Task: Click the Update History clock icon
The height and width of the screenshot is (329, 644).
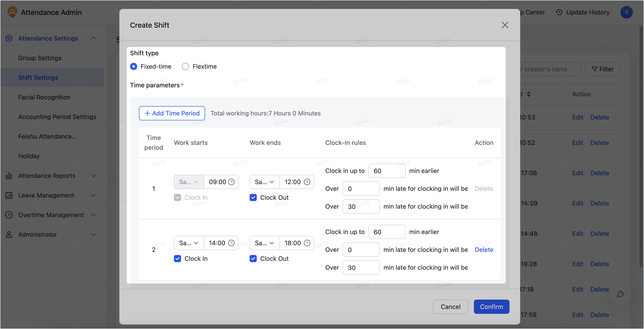Action: coord(558,12)
